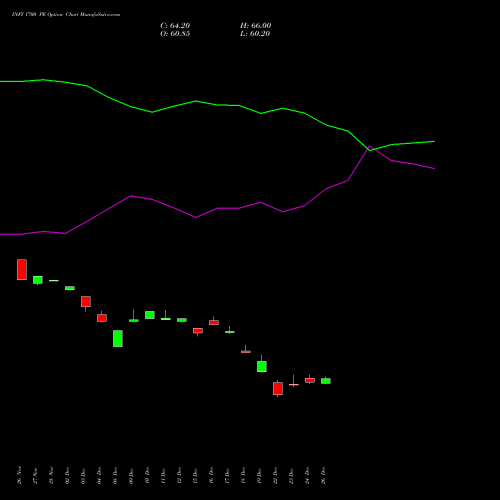500x500 pixels.
Task: Click the '02 Dec' date axis label
Action: [67, 475]
